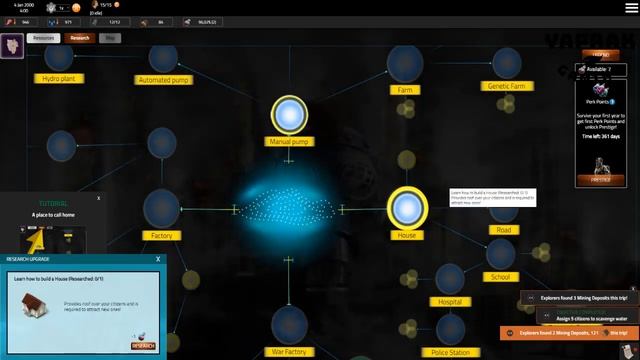The width and height of the screenshot is (640, 360).
Task: Select the Farm research node
Action: [405, 64]
